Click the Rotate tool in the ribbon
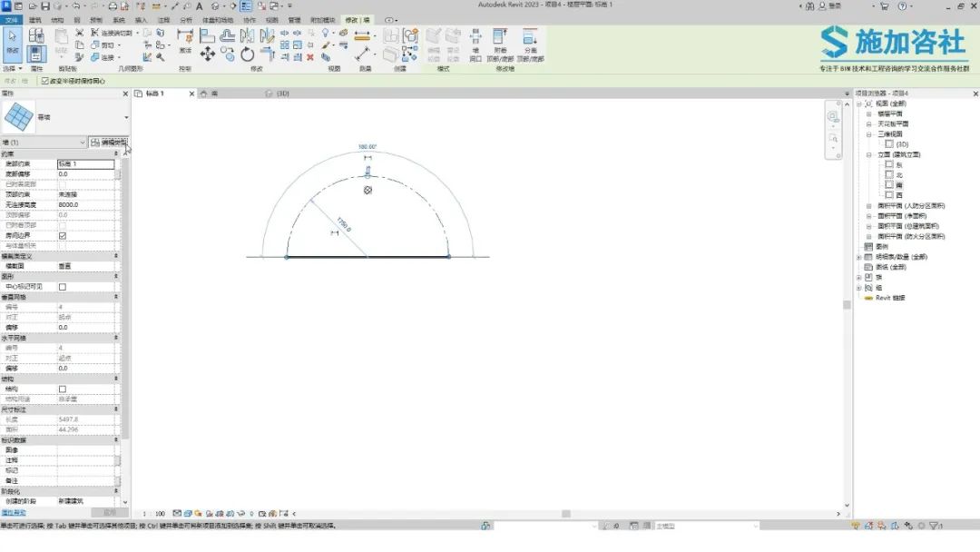Screen dimensions: 980x552 [248, 54]
